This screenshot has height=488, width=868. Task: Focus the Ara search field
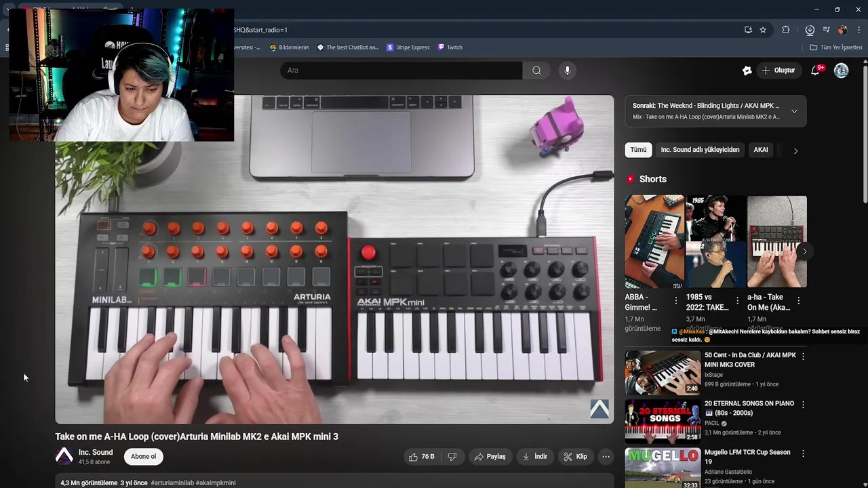(401, 70)
